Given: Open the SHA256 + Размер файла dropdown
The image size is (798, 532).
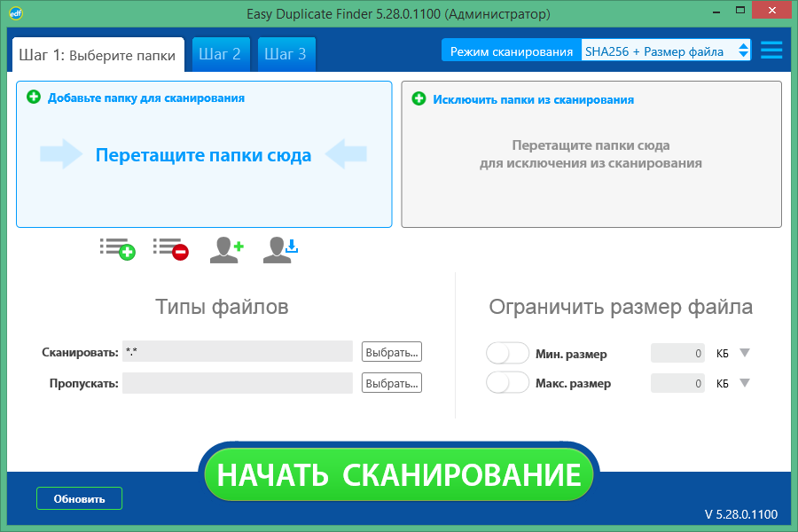Looking at the screenshot, I should click(x=665, y=51).
